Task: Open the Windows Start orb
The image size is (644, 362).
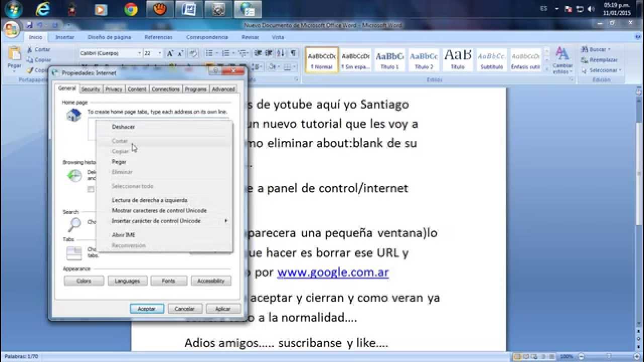Action: pos(13,9)
